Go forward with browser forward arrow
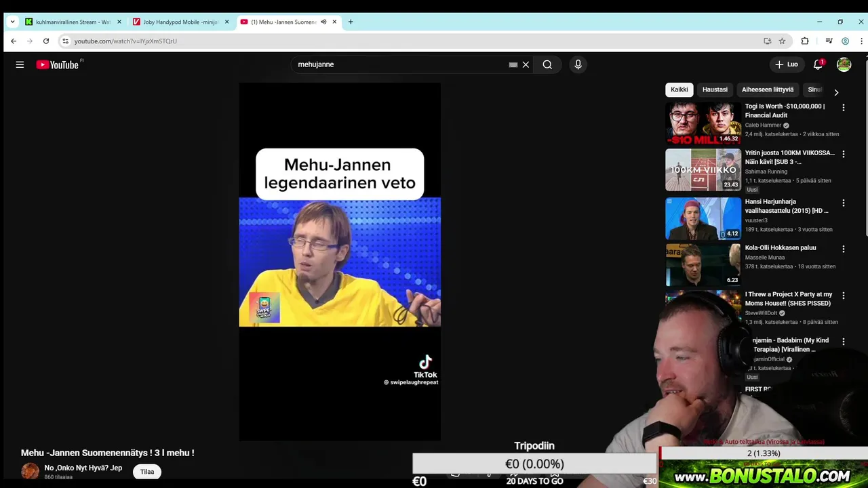This screenshot has height=488, width=868. pos(30,41)
